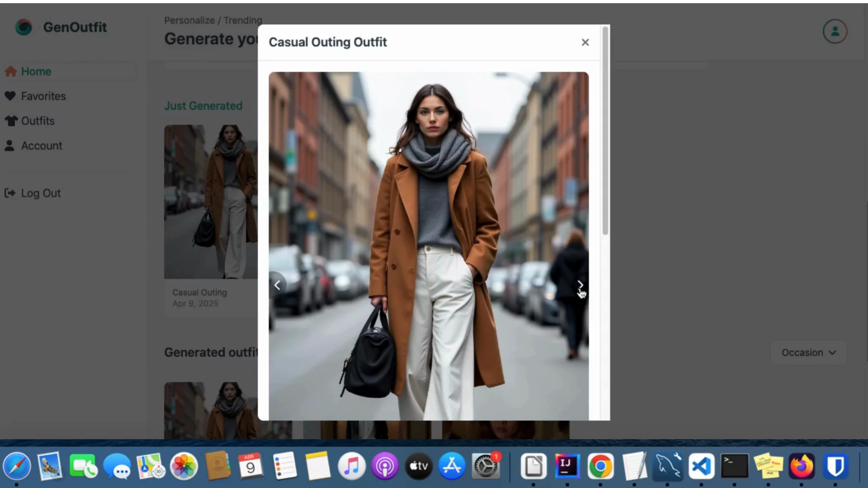Open Stickies from the dock
Viewport: 868px width, 488px height.
pyautogui.click(x=769, y=466)
